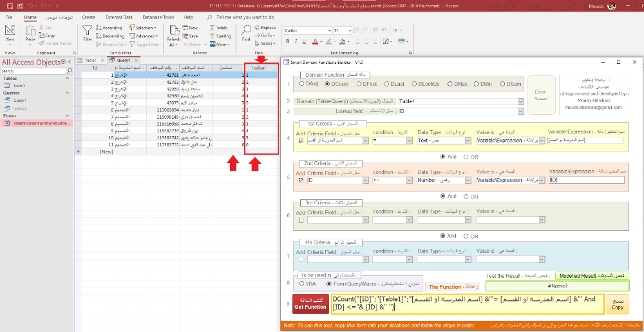This screenshot has width=644, height=332.
Task: Select the DAvg radio button
Action: tap(302, 84)
